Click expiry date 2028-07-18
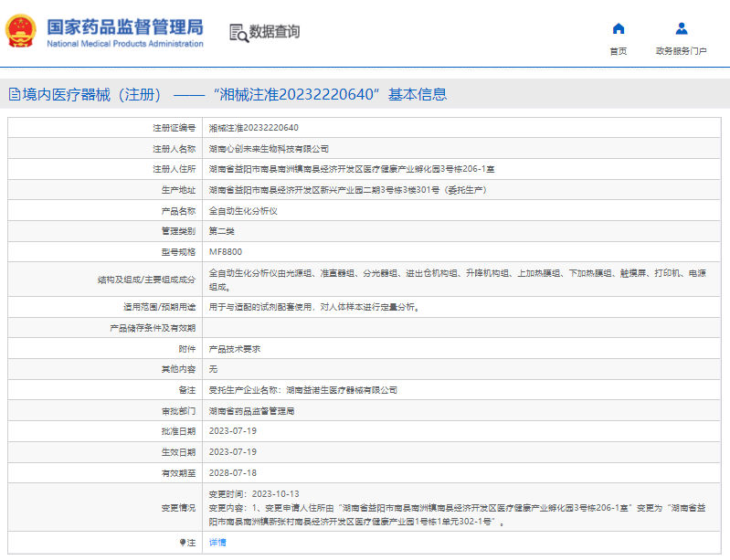This screenshot has height=560, width=730. [x=233, y=473]
